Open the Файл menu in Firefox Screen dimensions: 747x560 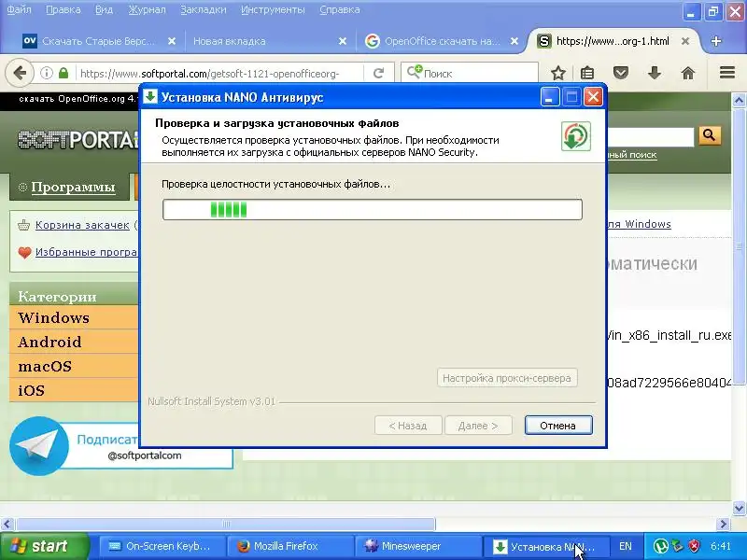[x=19, y=9]
